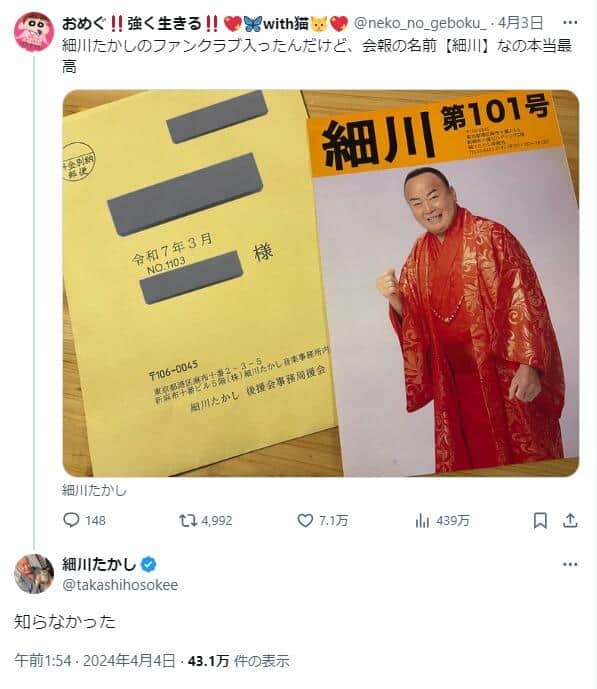Click 43.1万 件の表示 view count

tap(239, 661)
